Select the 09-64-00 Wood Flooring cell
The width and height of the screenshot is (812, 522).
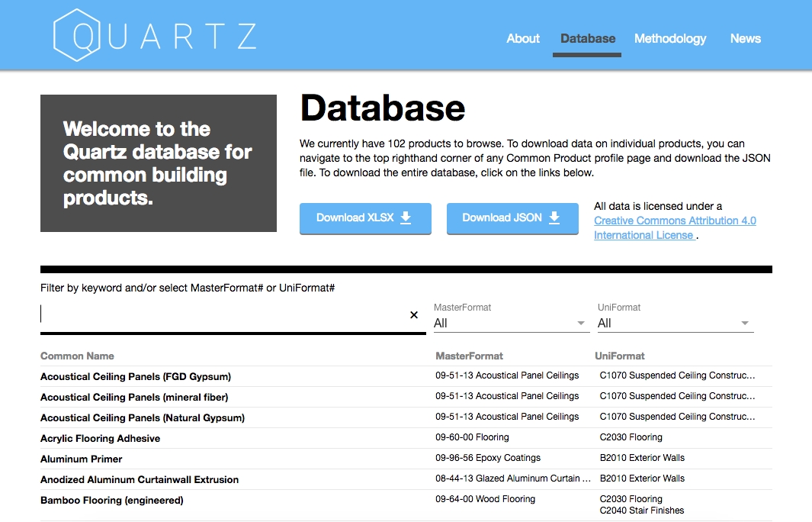485,499
